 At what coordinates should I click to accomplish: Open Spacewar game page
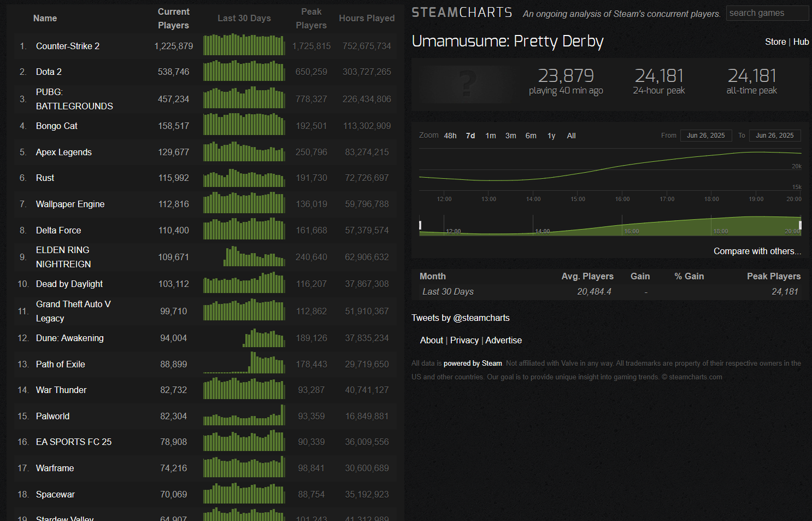pos(55,495)
